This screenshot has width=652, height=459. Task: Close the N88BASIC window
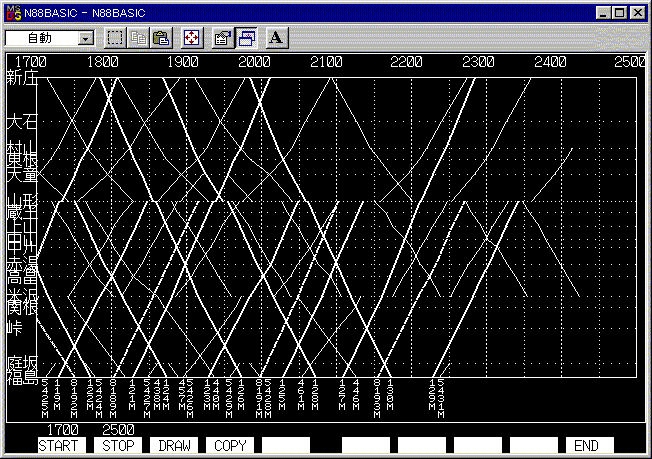[x=637, y=13]
